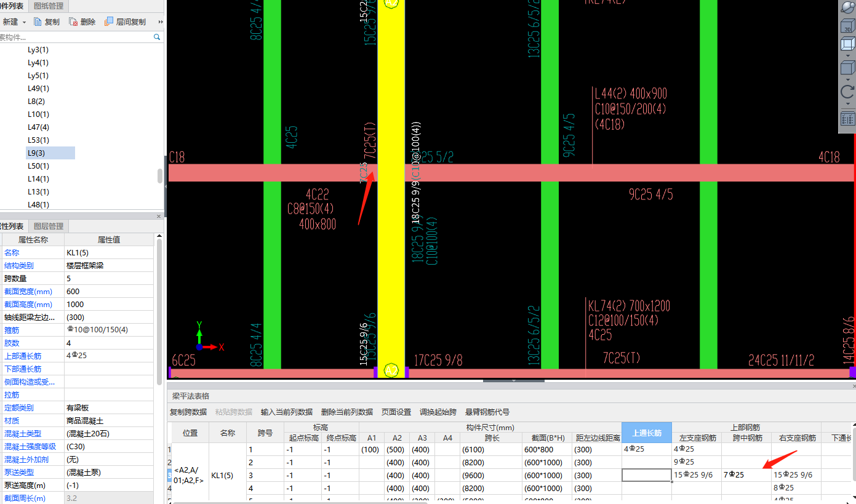
Task: Select Ly4(1) in component list
Action: click(x=38, y=63)
